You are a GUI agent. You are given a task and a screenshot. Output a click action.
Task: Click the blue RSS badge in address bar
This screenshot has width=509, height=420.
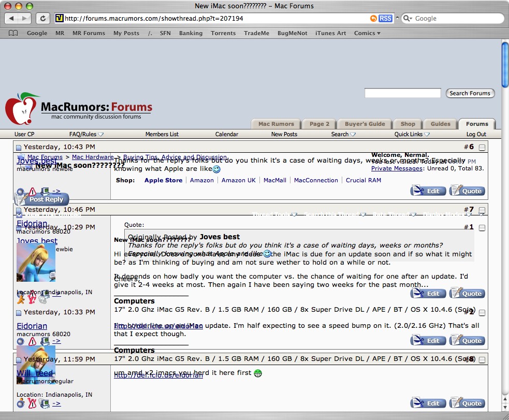(x=385, y=19)
